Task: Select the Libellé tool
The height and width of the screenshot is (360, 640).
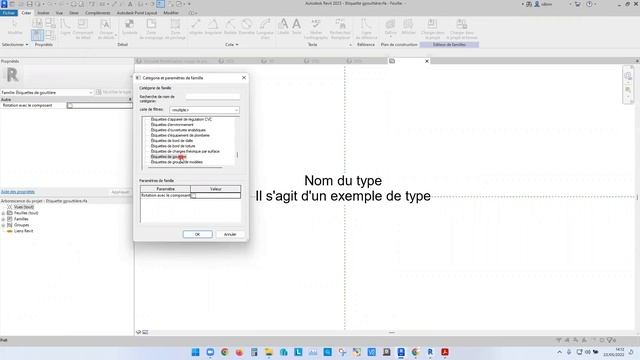Action: pyautogui.click(x=283, y=28)
